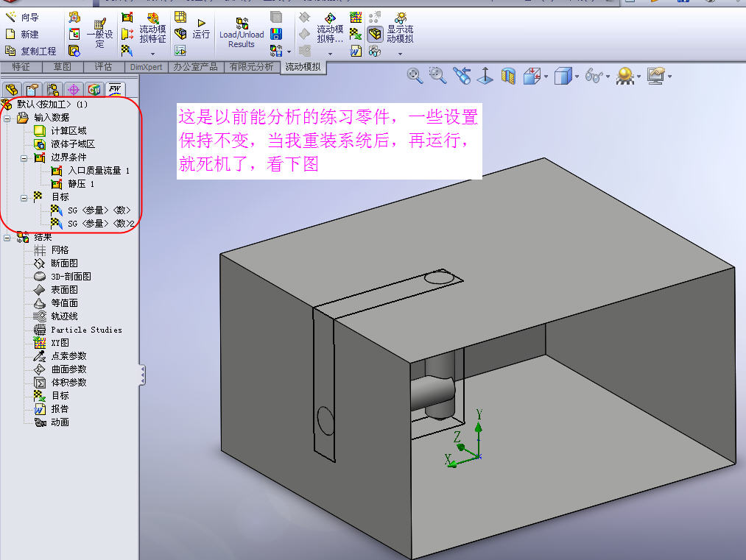
Task: Open general settings 一般设定
Action: tap(100, 33)
